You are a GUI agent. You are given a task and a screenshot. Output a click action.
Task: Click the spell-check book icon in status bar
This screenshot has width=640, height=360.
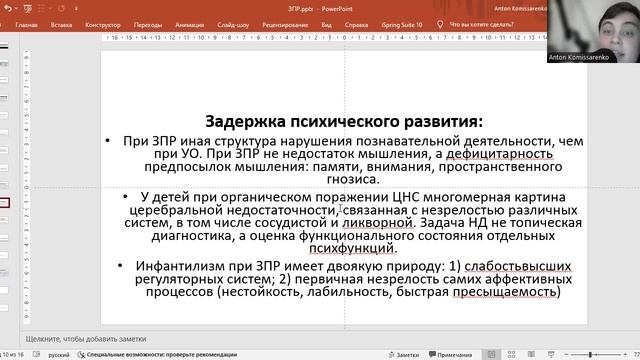(36, 354)
